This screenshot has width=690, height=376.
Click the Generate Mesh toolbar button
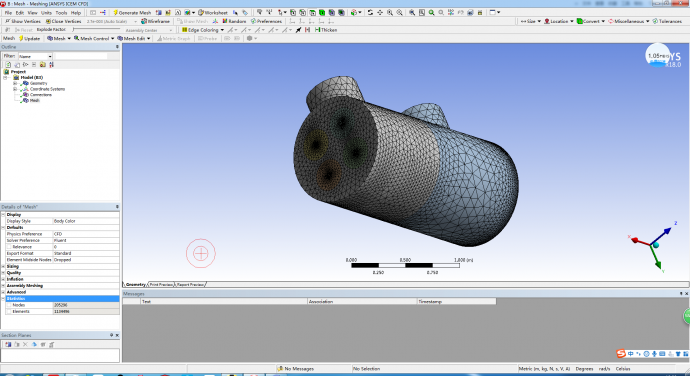point(132,13)
